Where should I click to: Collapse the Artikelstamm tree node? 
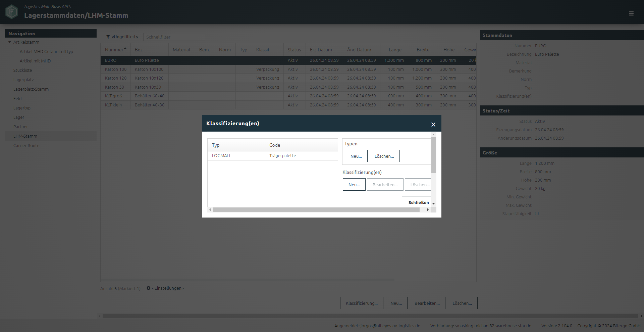[x=10, y=42]
